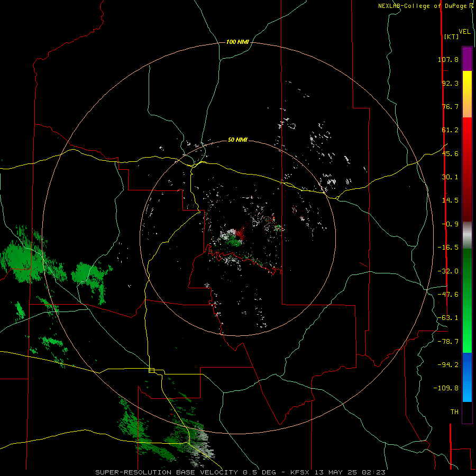Viewport: 476px width, 476px height.
Task: Select the 92.3 velocity scale label
Action: pos(450,83)
